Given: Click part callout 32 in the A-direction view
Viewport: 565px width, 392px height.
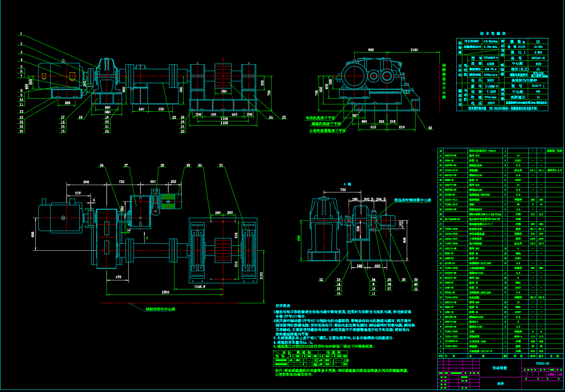Looking at the screenshot, I should tap(321, 280).
